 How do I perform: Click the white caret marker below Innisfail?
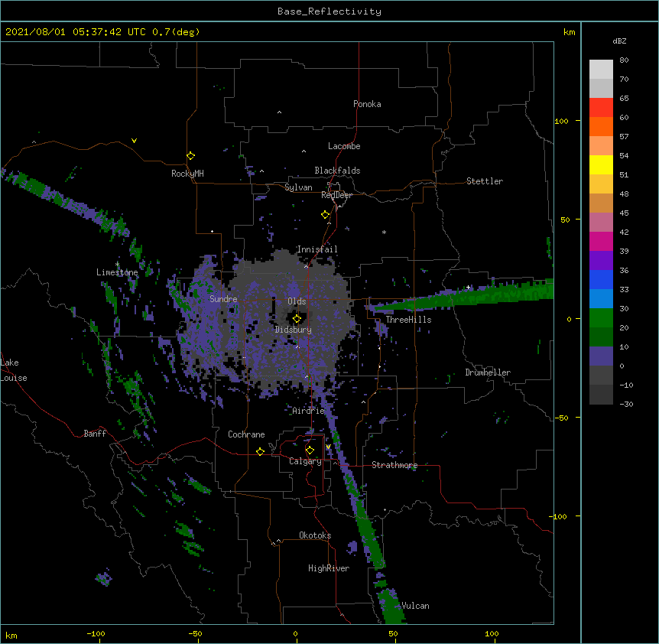(306, 266)
